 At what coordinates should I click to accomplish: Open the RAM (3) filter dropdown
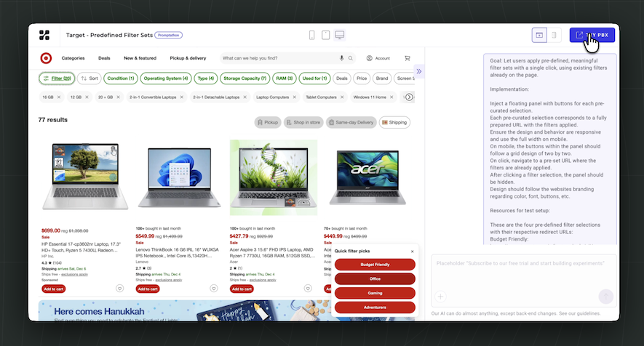pyautogui.click(x=285, y=79)
